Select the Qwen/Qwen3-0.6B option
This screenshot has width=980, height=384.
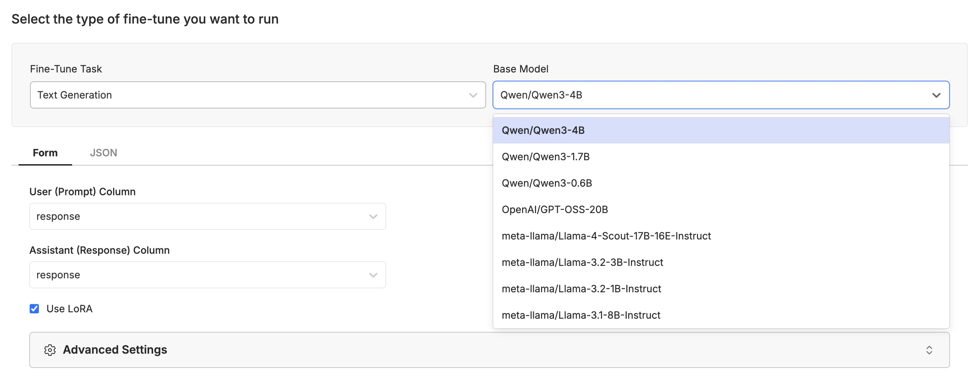tap(547, 183)
